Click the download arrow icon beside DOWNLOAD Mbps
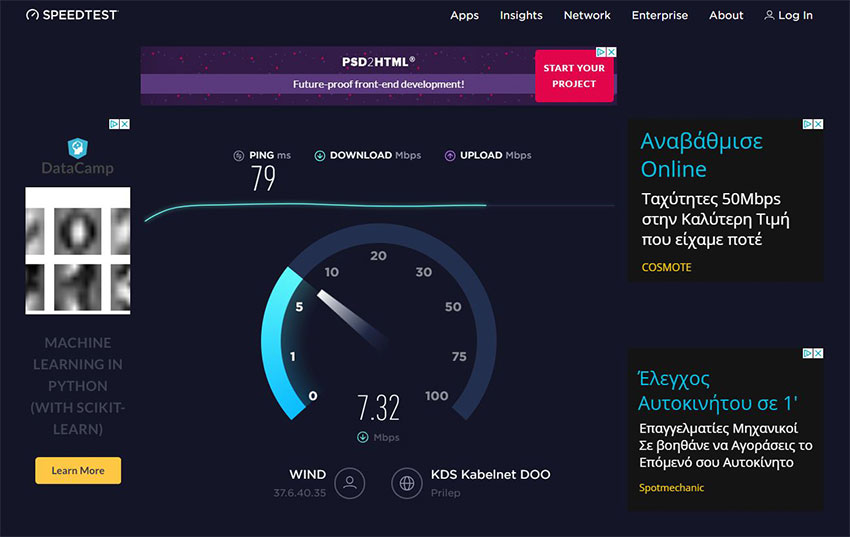The height and width of the screenshot is (537, 850). click(x=320, y=155)
